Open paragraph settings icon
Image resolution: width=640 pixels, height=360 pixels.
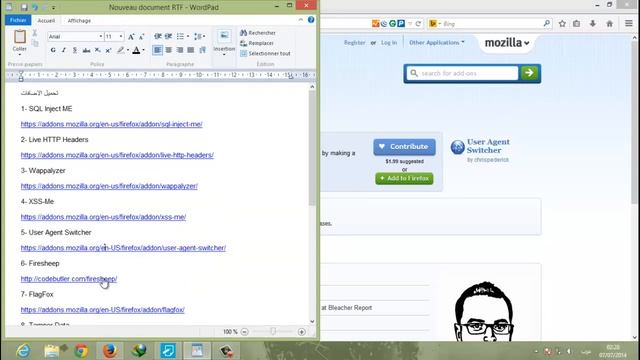tap(202, 50)
